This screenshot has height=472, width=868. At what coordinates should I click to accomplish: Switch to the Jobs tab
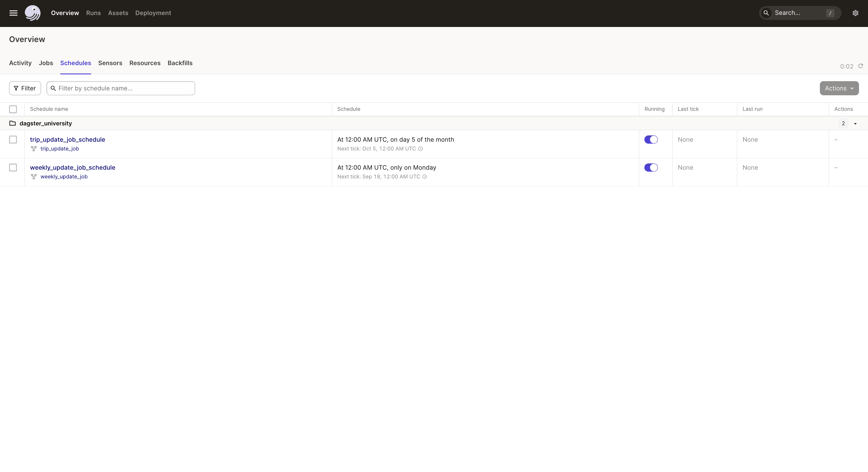click(x=46, y=63)
